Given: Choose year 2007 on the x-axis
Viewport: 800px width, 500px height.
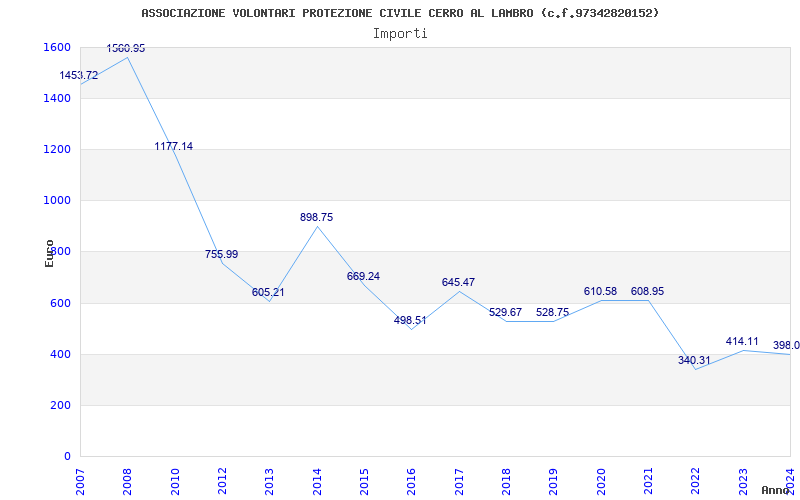Looking at the screenshot, I should click(81, 479).
